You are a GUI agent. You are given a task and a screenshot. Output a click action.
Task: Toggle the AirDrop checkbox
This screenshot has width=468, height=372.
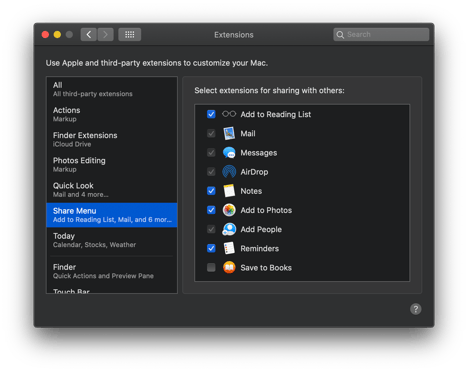pyautogui.click(x=211, y=172)
